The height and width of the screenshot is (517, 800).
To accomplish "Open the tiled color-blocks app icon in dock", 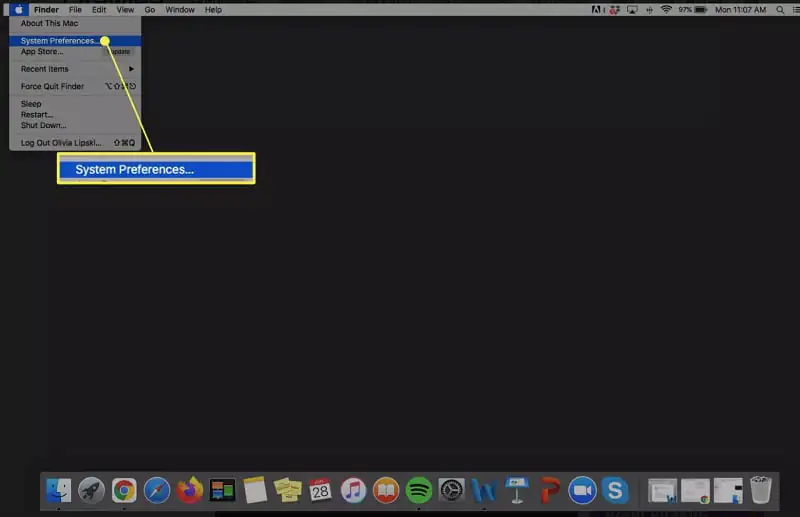I will pos(222,490).
